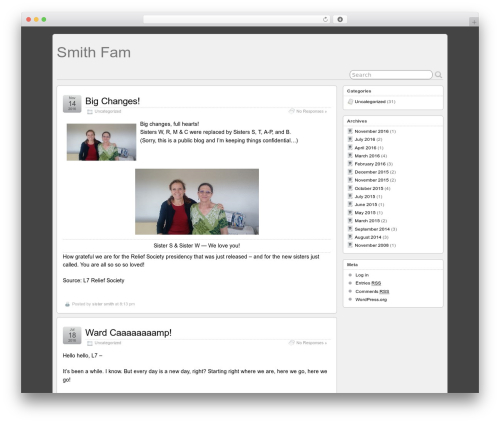Open the Entries RSS feed link
The image size is (500, 423).
coord(368,283)
